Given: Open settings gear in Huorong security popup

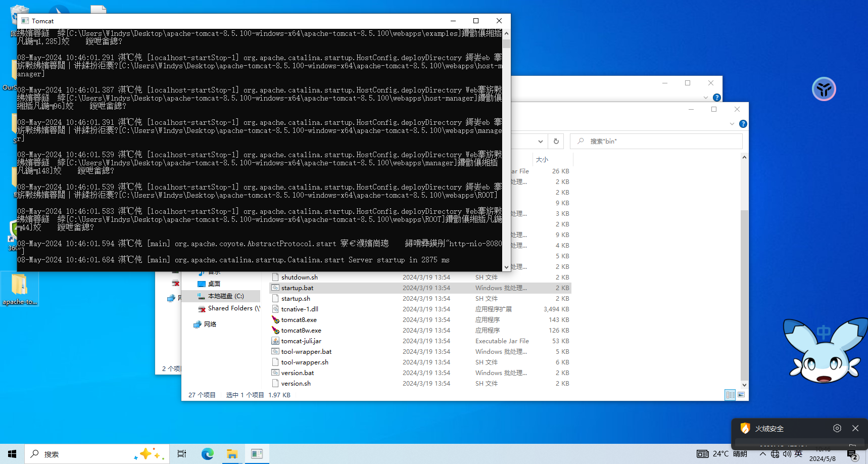Looking at the screenshot, I should coord(837,428).
